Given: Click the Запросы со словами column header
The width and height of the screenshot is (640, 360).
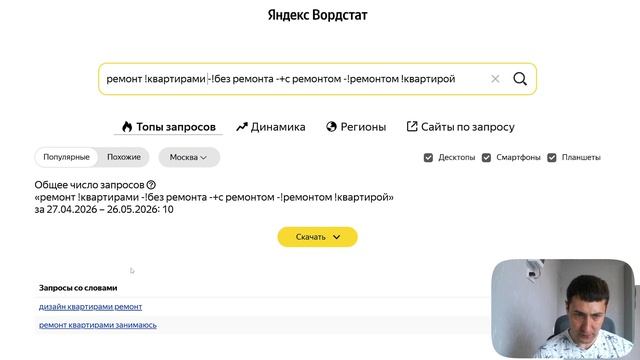Looking at the screenshot, I should coord(78,288).
